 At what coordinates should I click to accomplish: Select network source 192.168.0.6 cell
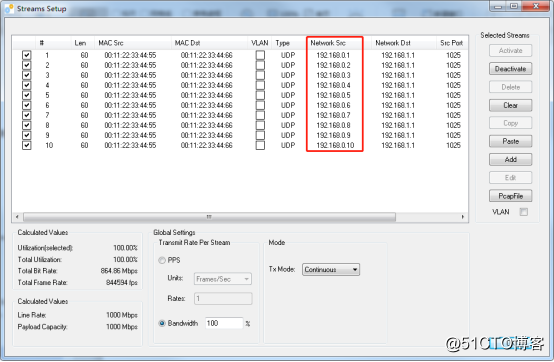(x=333, y=105)
